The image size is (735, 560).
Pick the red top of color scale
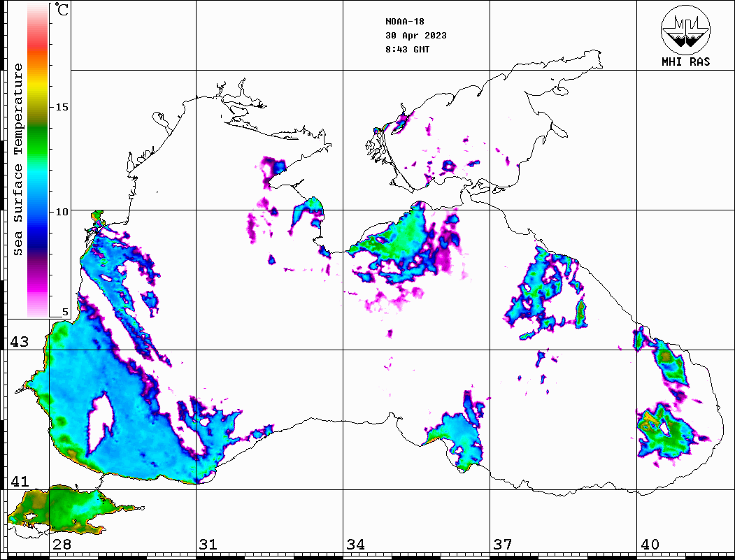[38, 45]
